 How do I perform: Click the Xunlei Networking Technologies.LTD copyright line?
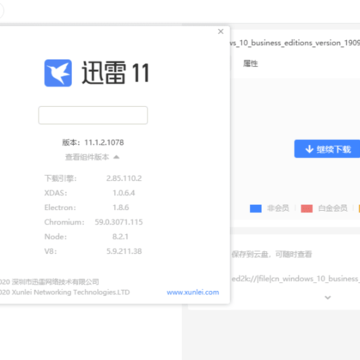coord(65,292)
